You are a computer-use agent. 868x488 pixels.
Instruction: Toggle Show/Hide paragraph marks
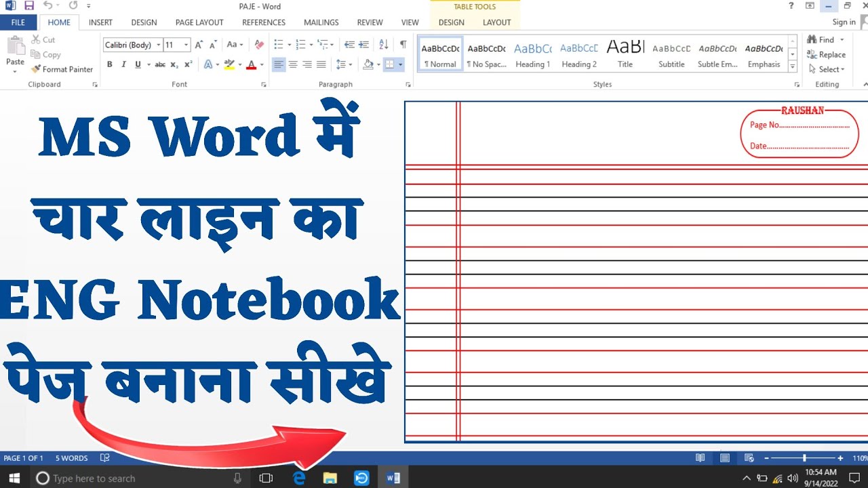[403, 45]
